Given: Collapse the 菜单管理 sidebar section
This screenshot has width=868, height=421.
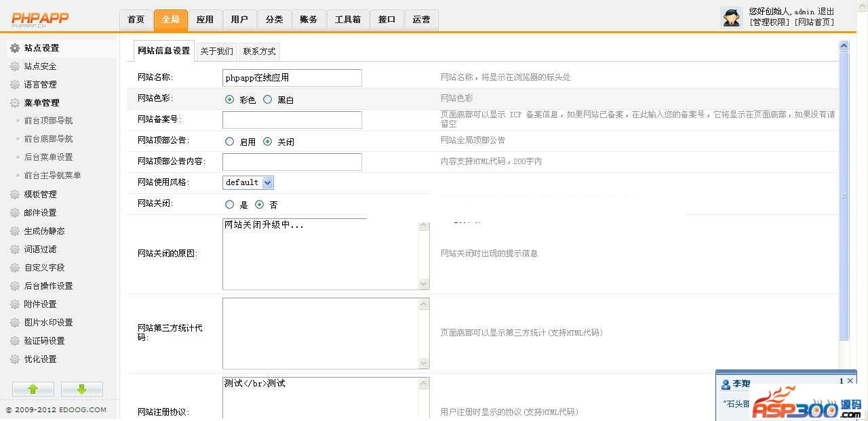Looking at the screenshot, I should click(x=41, y=103).
